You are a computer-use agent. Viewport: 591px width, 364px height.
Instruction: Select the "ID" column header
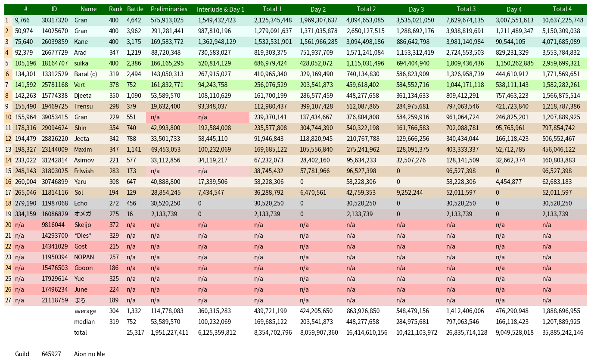(x=54, y=9)
